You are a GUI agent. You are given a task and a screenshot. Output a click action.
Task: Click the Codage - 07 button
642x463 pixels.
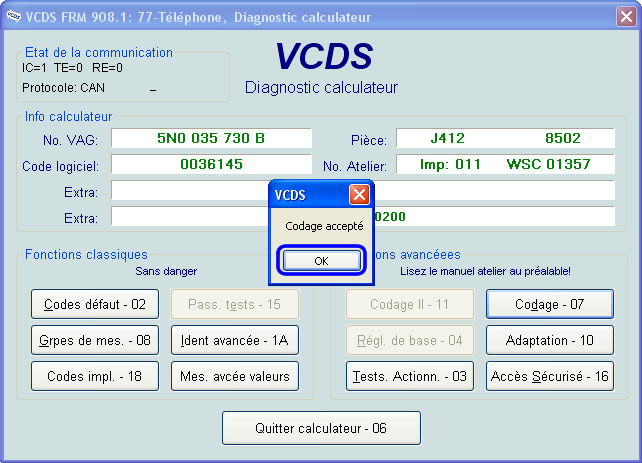[x=550, y=304]
